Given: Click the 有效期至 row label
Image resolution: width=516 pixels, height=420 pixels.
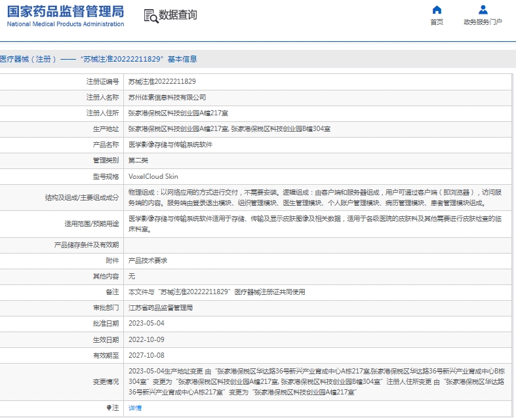Looking at the screenshot, I should 106,356.
